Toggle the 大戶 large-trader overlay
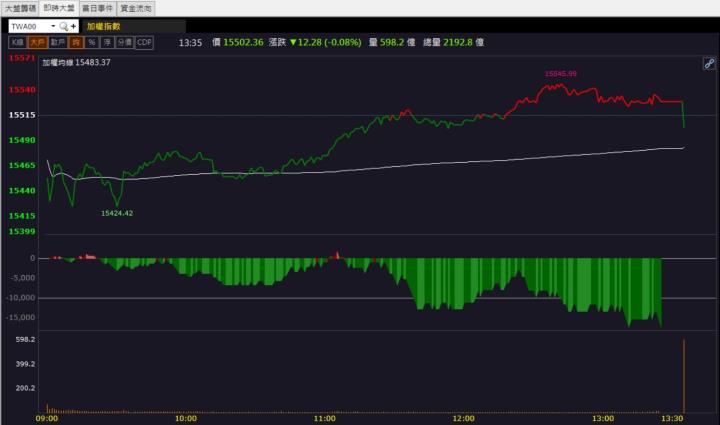This screenshot has width=720, height=425. (37, 43)
